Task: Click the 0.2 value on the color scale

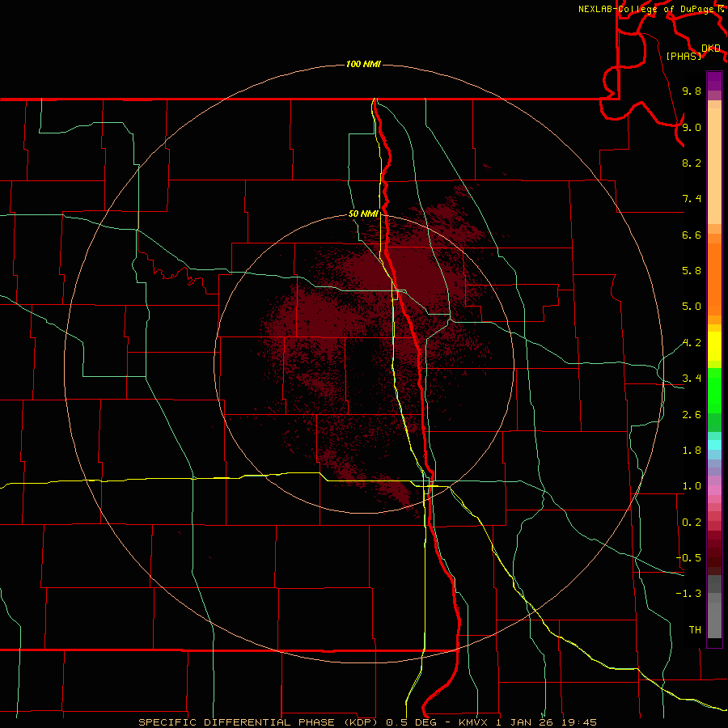Action: click(x=692, y=523)
